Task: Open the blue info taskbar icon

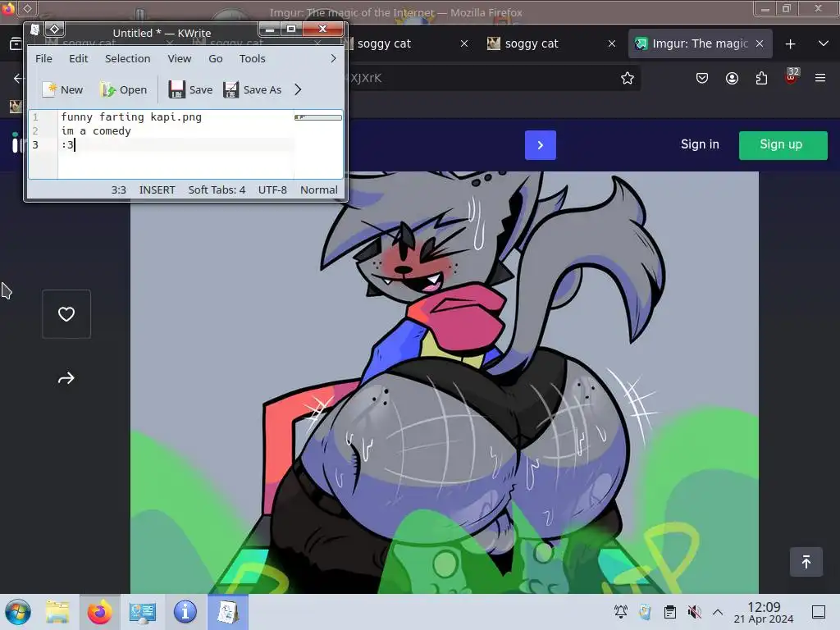Action: pos(185,612)
